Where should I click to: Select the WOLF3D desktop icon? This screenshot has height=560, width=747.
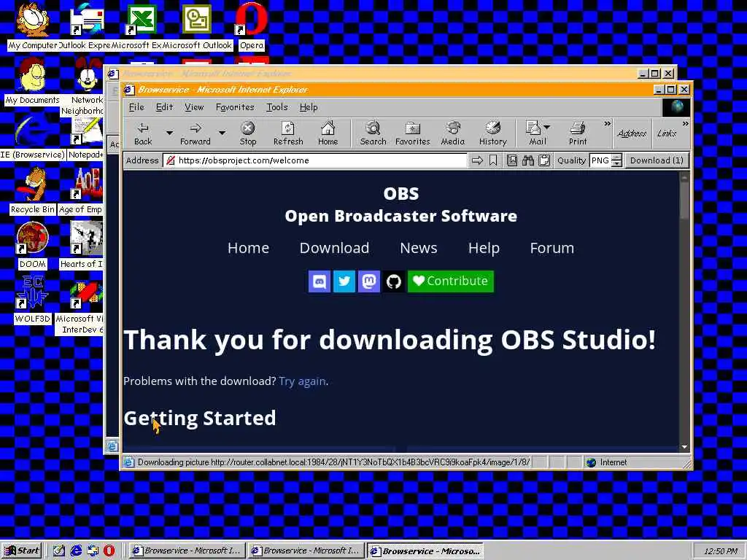click(32, 300)
